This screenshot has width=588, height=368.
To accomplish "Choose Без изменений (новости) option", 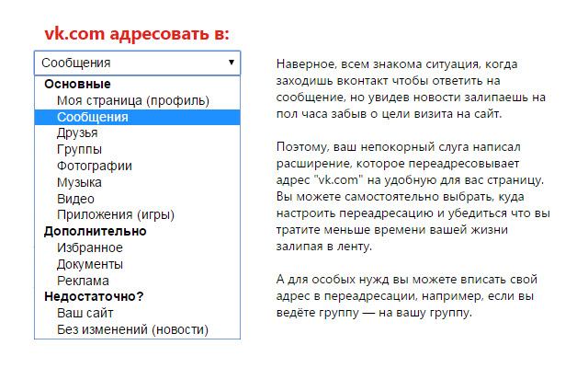I will click(x=137, y=329).
